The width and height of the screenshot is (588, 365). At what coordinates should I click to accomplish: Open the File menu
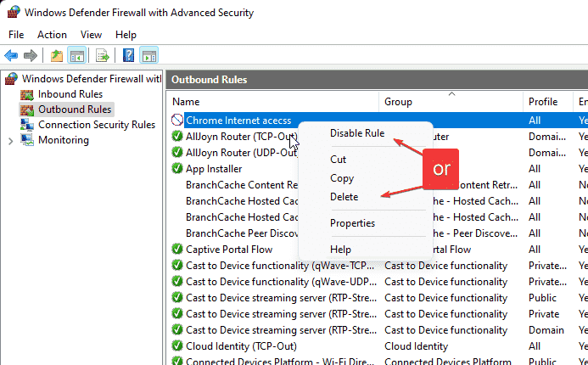coord(16,35)
